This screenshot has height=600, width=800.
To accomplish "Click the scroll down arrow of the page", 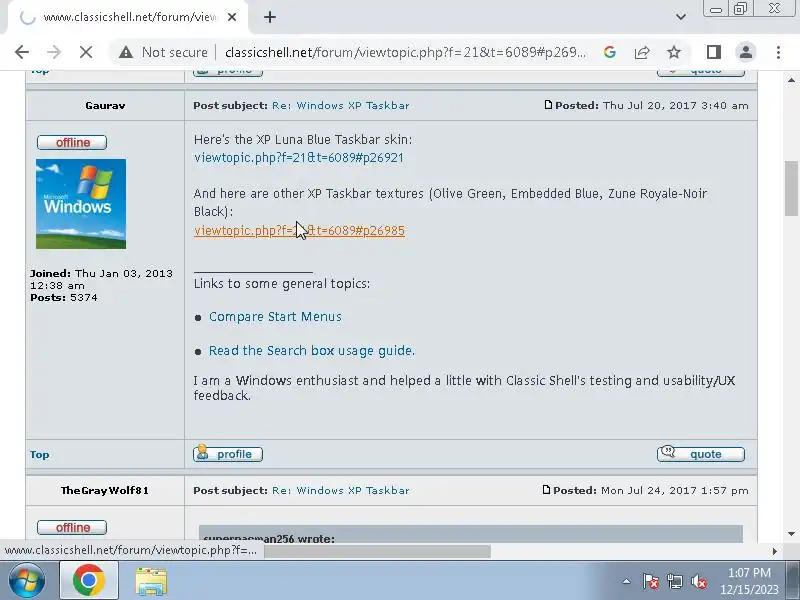I will tap(791, 534).
